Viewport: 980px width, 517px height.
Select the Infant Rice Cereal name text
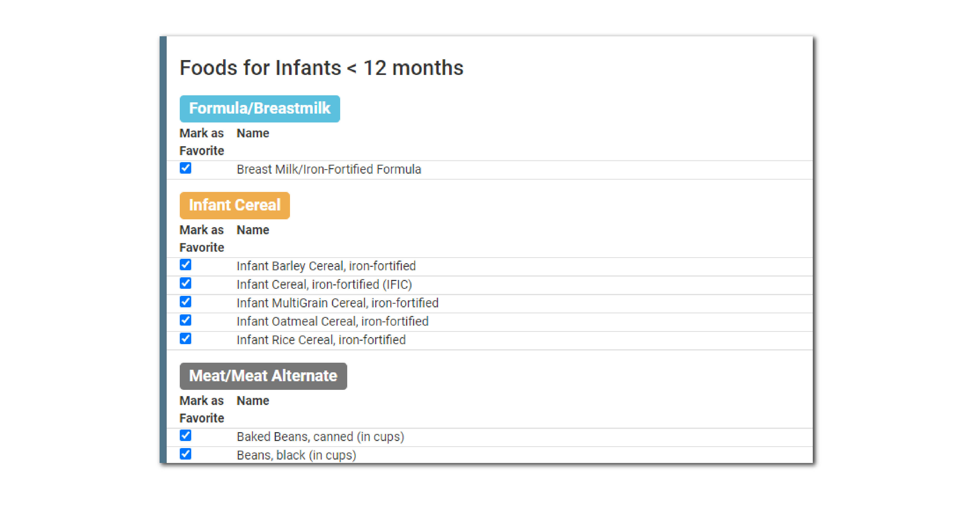click(321, 340)
